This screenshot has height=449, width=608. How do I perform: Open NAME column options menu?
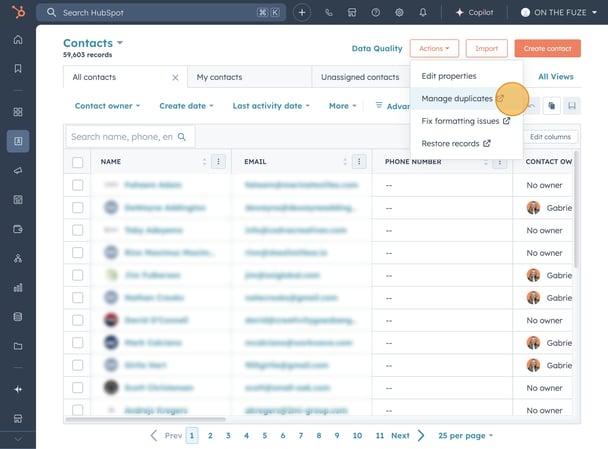[x=218, y=161]
